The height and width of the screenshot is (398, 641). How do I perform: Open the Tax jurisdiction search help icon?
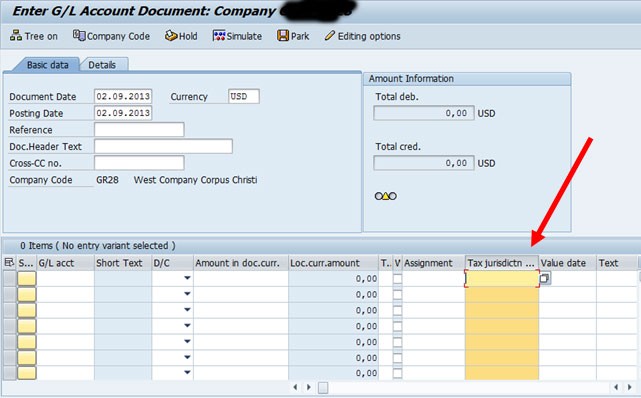[x=545, y=279]
